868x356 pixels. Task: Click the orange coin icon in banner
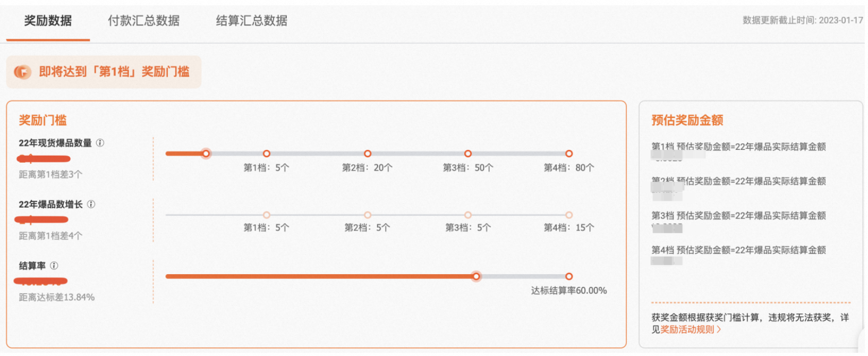tap(23, 72)
